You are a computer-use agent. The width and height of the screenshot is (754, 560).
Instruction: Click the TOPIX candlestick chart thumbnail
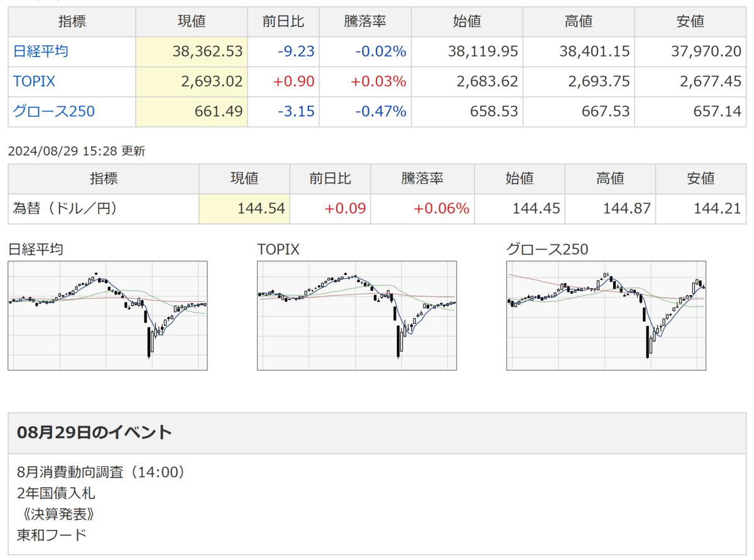(x=357, y=316)
